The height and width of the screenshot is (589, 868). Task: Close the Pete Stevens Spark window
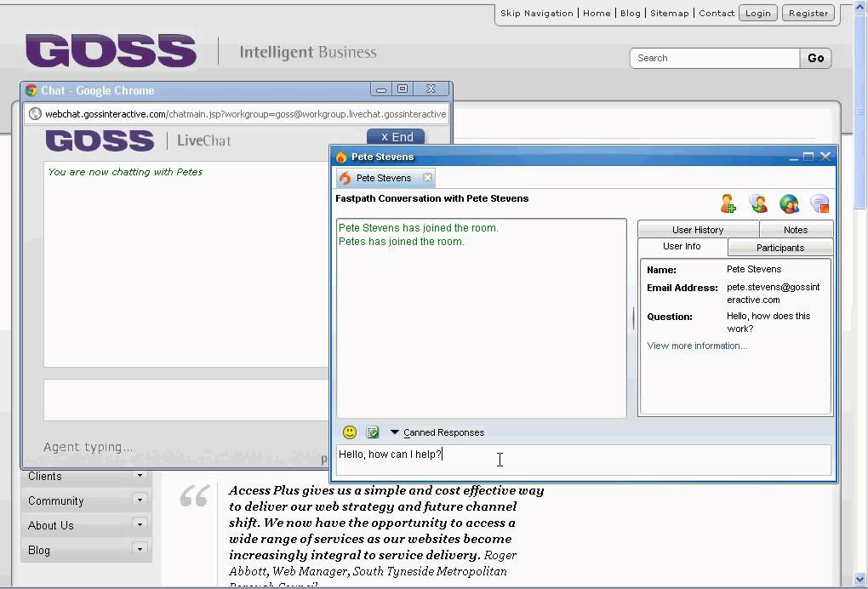click(825, 157)
